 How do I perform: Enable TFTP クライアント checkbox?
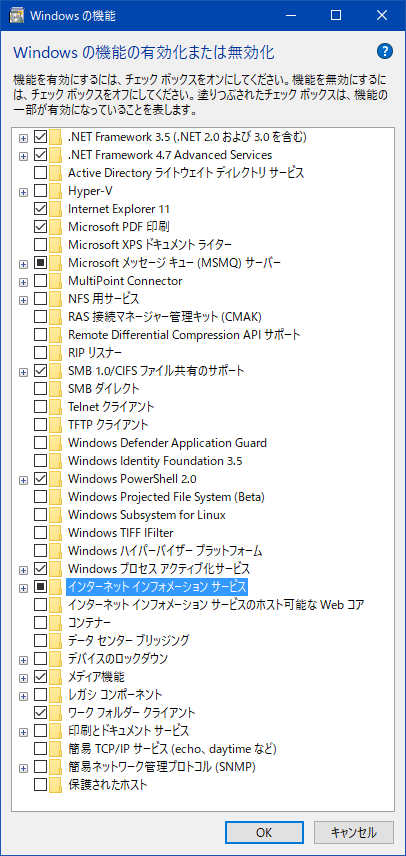[40, 425]
